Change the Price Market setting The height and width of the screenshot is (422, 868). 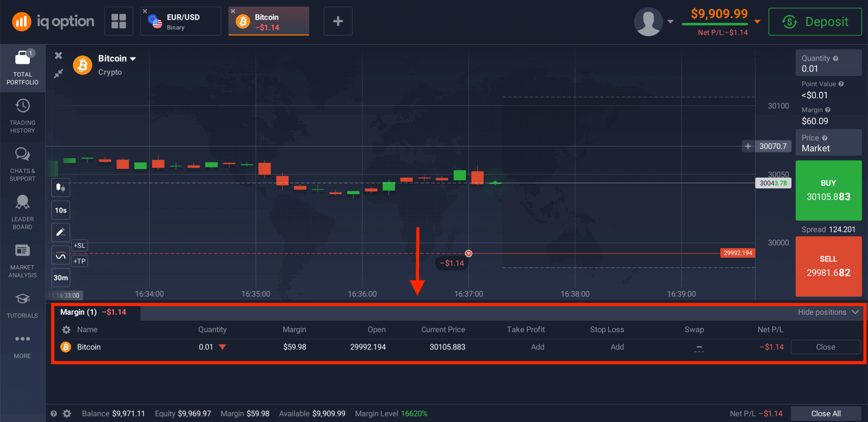[828, 143]
